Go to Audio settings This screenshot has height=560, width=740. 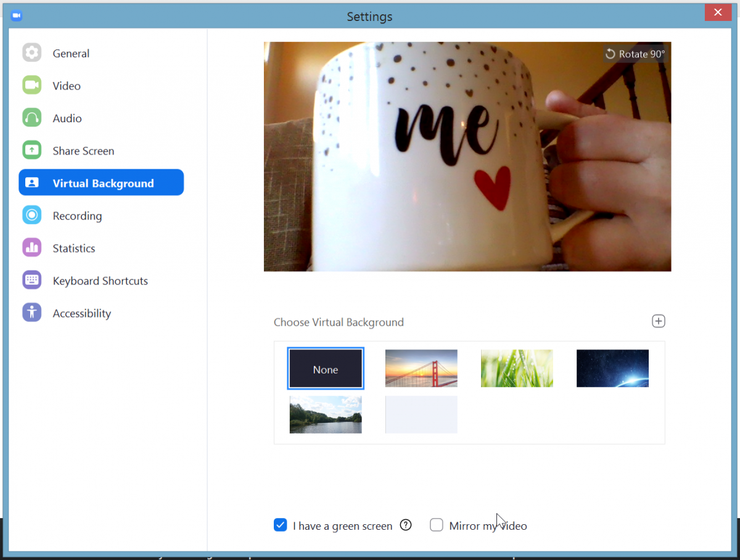tap(102, 118)
